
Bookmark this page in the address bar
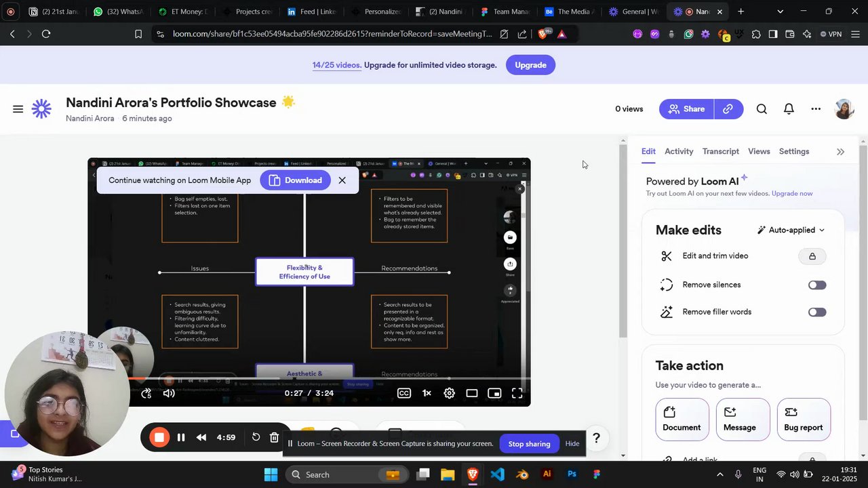point(138,34)
